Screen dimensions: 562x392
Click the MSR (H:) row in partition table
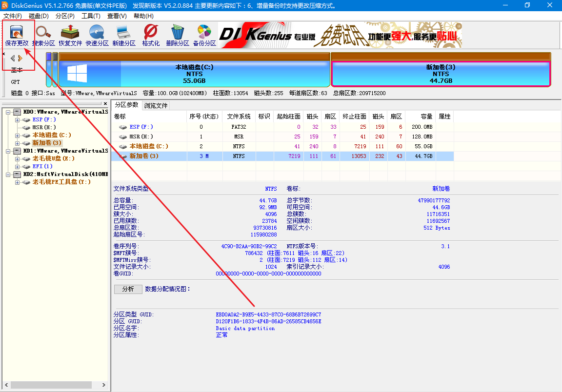pyautogui.click(x=282, y=137)
